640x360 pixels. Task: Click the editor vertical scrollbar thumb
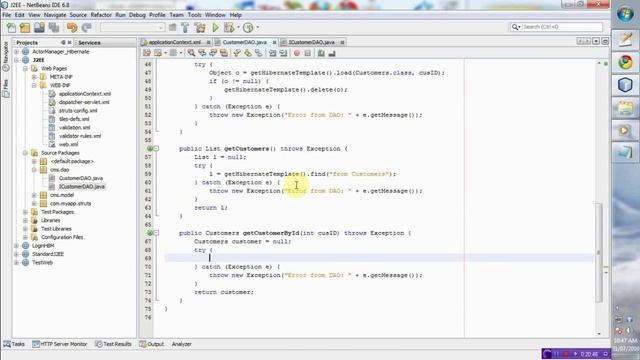599,253
